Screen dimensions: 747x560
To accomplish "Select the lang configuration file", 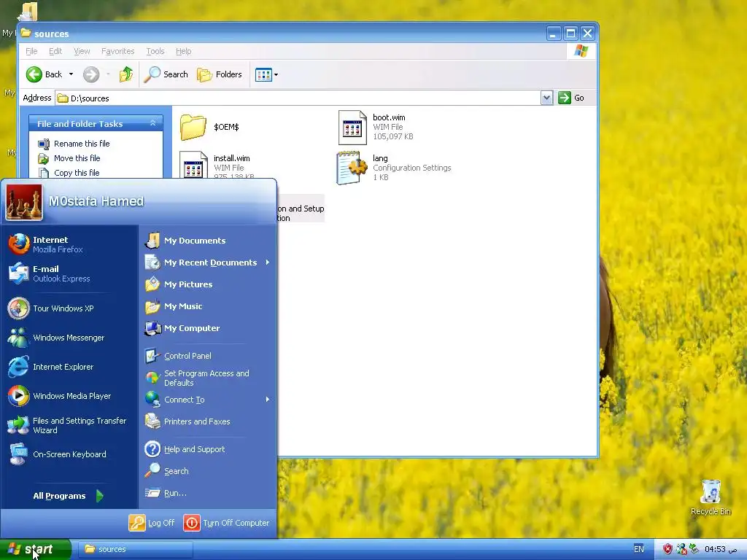I will [394, 168].
